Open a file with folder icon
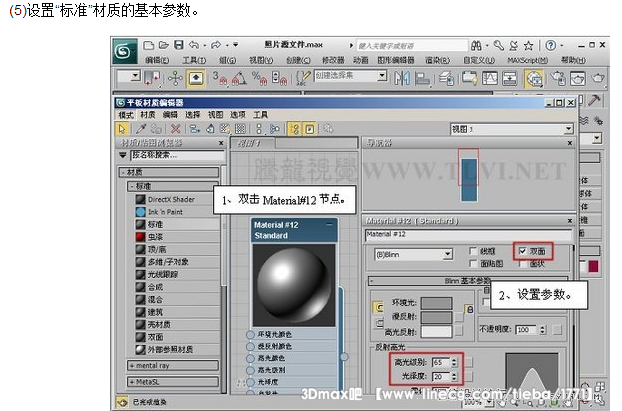 point(163,45)
